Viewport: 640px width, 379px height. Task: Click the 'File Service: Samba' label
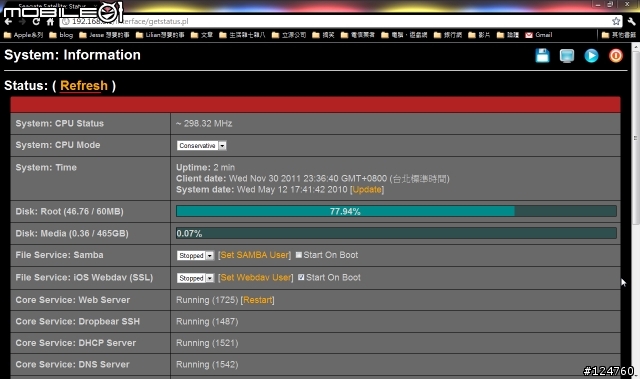[x=59, y=255]
